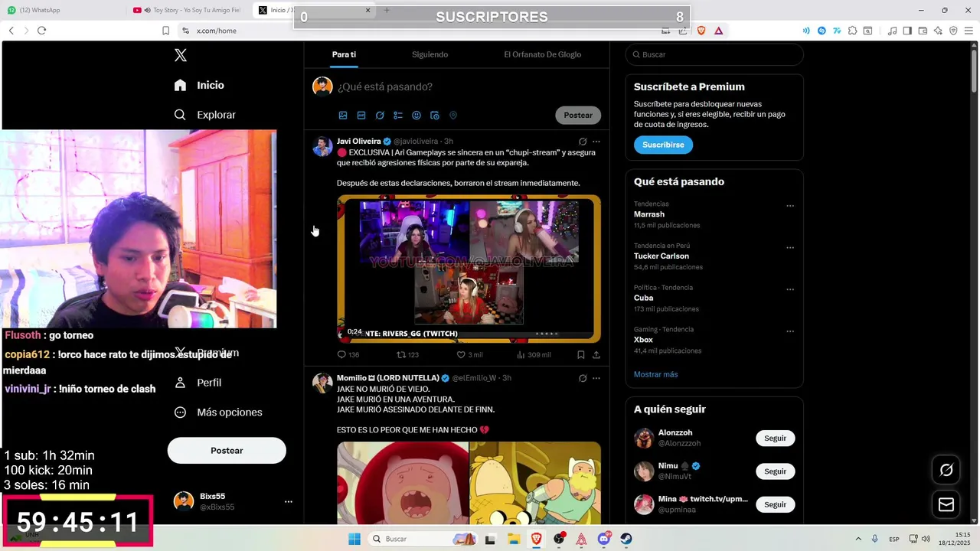The image size is (980, 551).
Task: Go to Inicio in the sidebar
Action: 199,85
